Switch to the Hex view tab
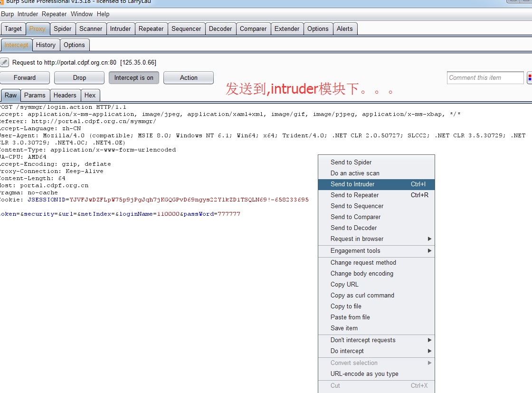This screenshot has height=393, width=532. 90,96
